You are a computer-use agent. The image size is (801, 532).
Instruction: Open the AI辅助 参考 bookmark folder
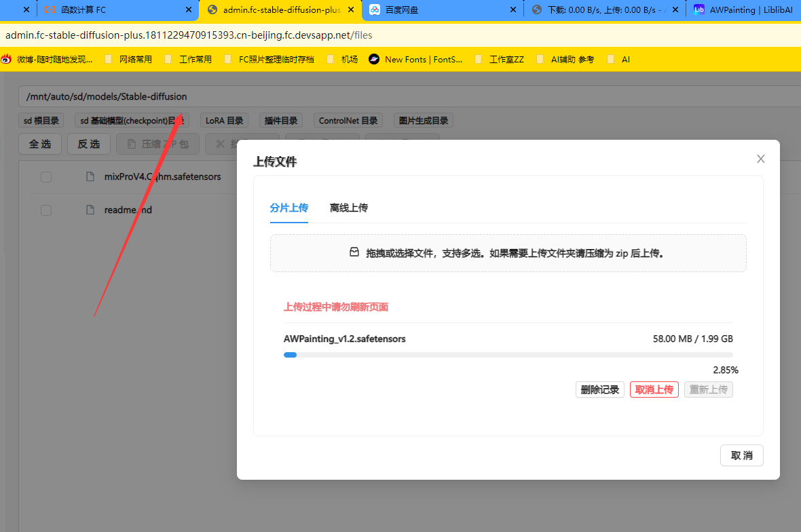(565, 60)
